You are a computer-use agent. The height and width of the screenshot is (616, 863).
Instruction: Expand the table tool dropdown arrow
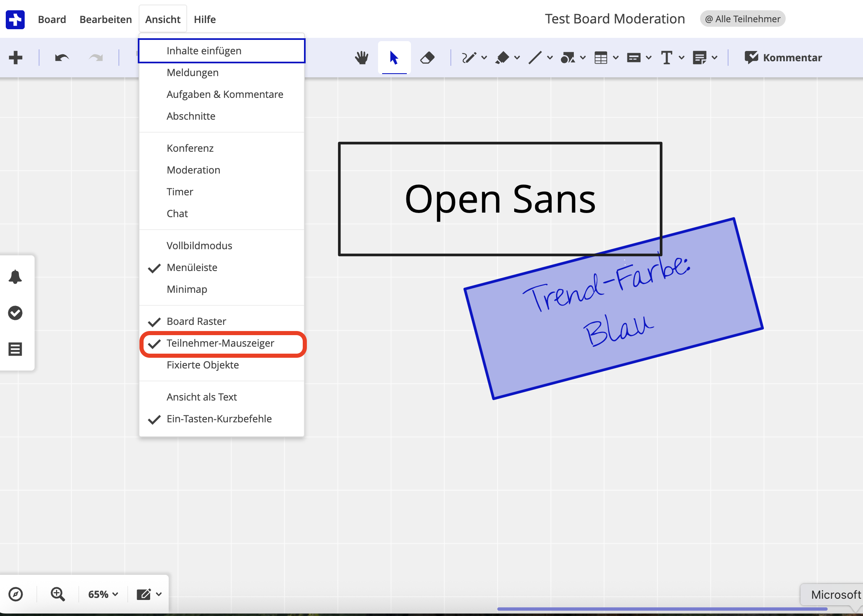coord(616,58)
